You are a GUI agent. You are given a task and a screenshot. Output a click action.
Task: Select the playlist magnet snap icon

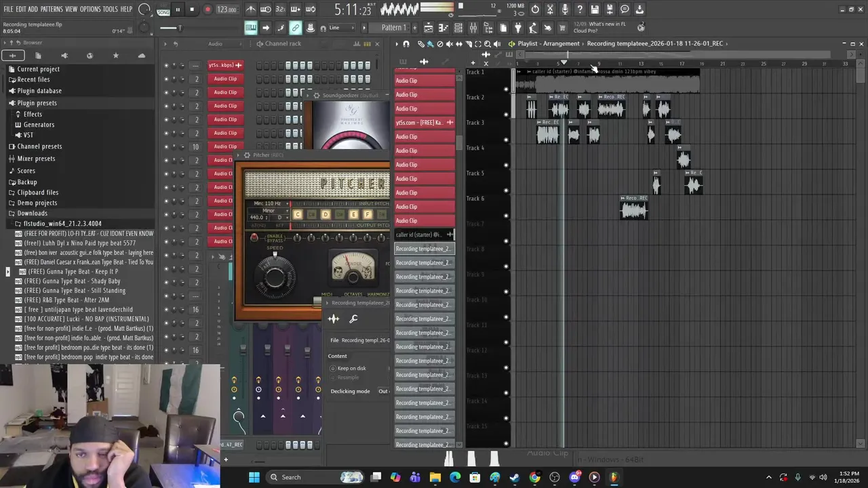pyautogui.click(x=406, y=43)
